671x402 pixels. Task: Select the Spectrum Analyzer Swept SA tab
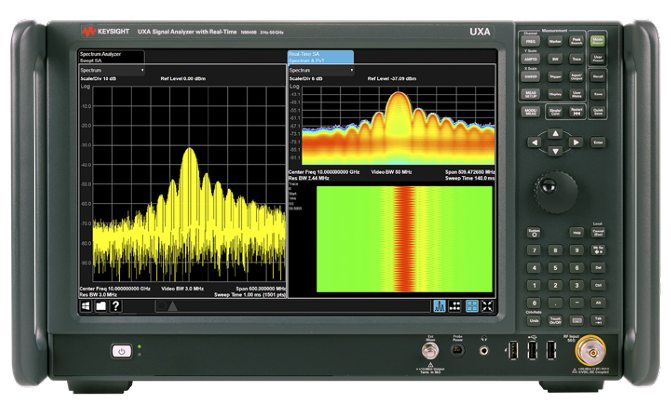[111, 57]
